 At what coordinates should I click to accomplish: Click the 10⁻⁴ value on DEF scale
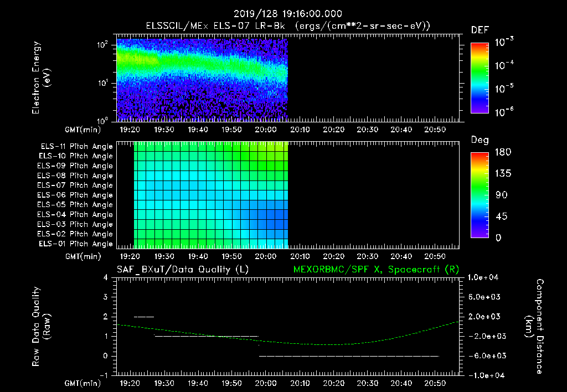(504, 65)
